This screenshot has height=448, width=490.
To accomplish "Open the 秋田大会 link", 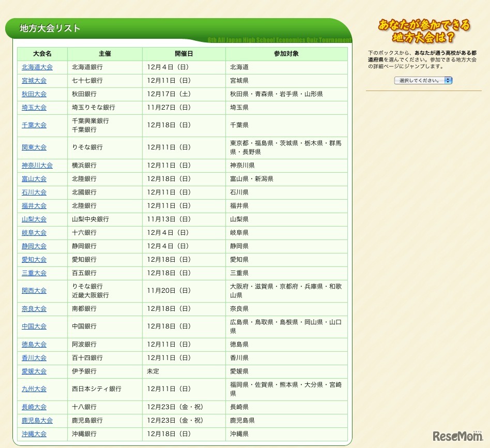I will (34, 94).
